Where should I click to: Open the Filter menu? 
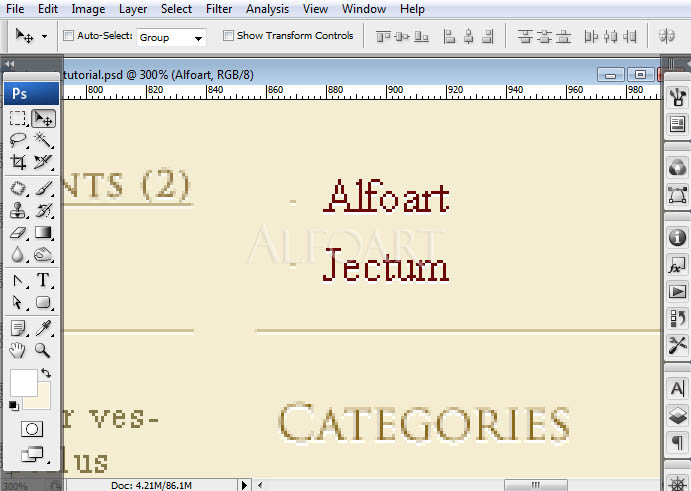pyautogui.click(x=219, y=9)
